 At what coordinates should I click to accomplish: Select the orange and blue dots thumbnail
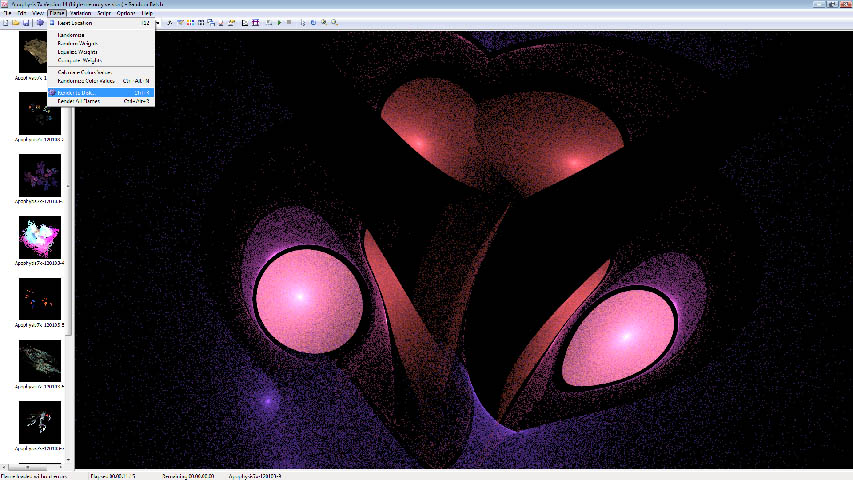(40, 299)
